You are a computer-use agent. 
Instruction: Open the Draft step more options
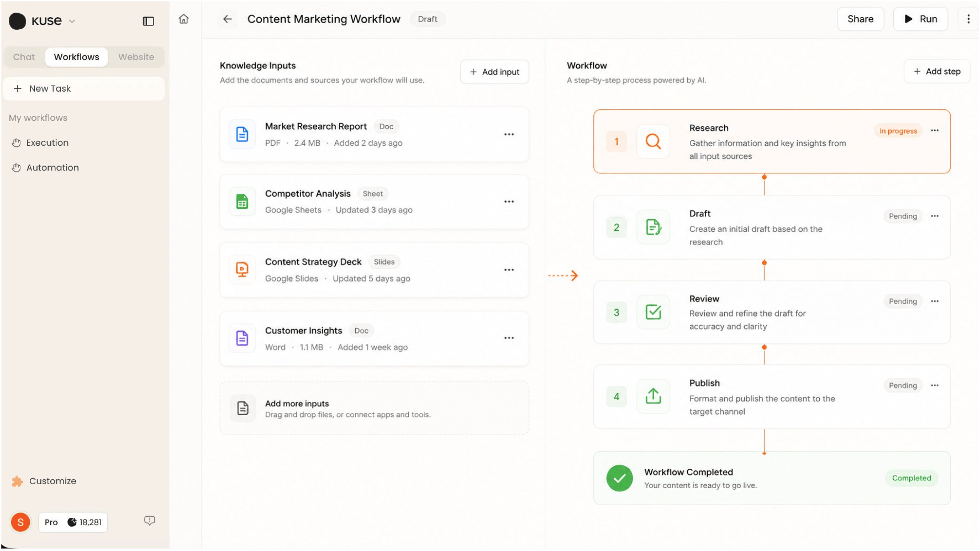(934, 216)
